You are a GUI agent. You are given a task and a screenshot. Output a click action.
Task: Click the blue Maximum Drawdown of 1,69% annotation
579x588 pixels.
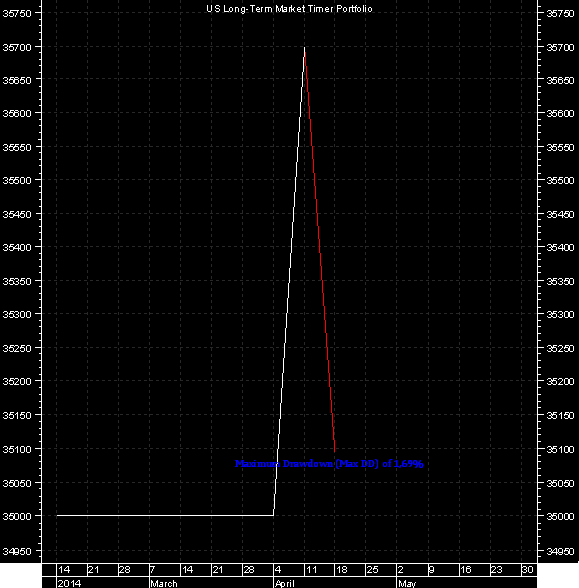(329, 464)
